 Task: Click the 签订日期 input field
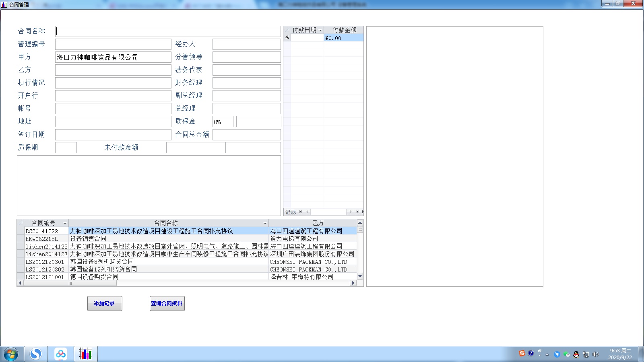pos(113,135)
